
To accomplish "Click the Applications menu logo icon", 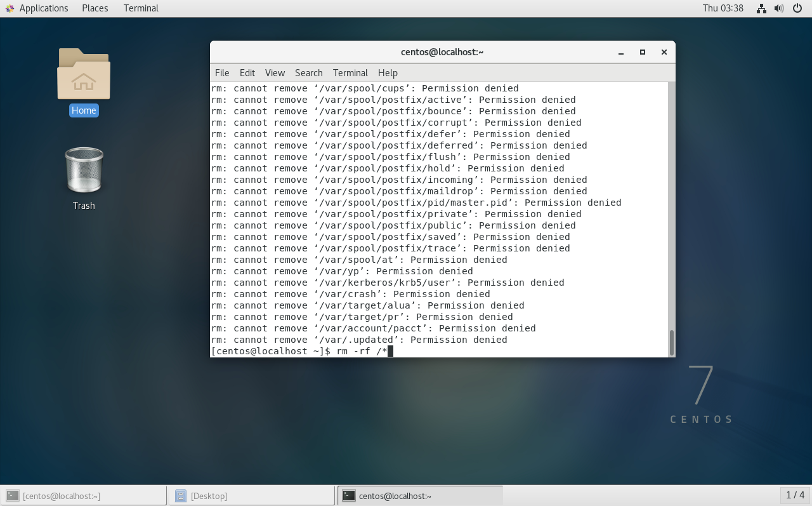I will (x=10, y=8).
